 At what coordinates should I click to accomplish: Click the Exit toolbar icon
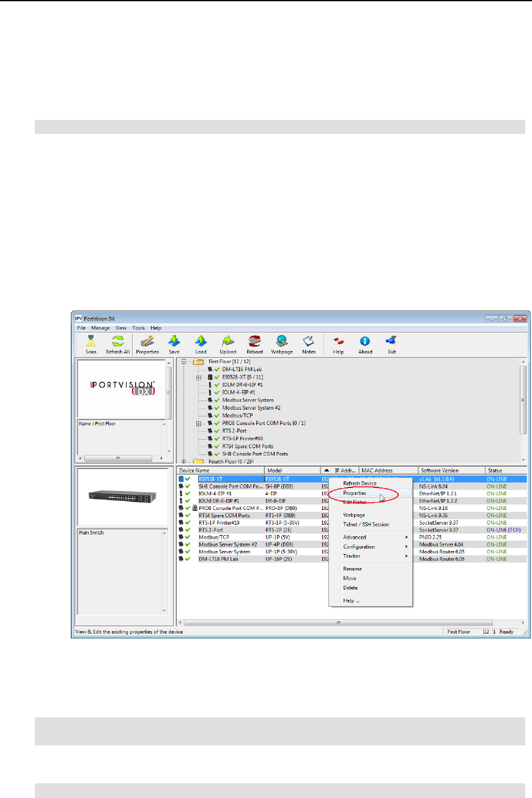tap(391, 344)
